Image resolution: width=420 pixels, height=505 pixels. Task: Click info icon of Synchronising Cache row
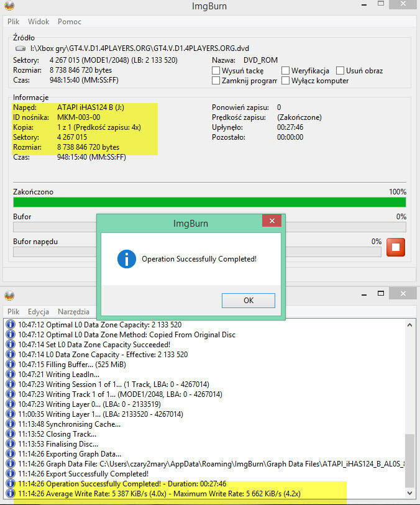click(11, 424)
